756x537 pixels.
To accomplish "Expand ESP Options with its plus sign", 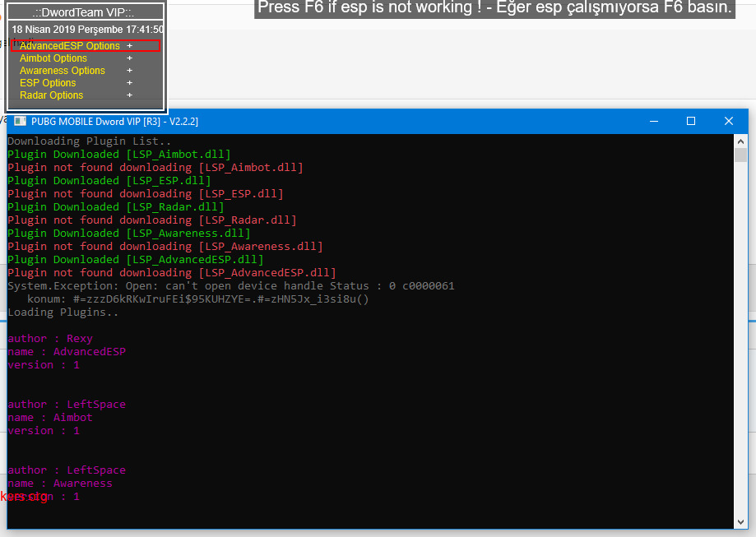I will [129, 83].
